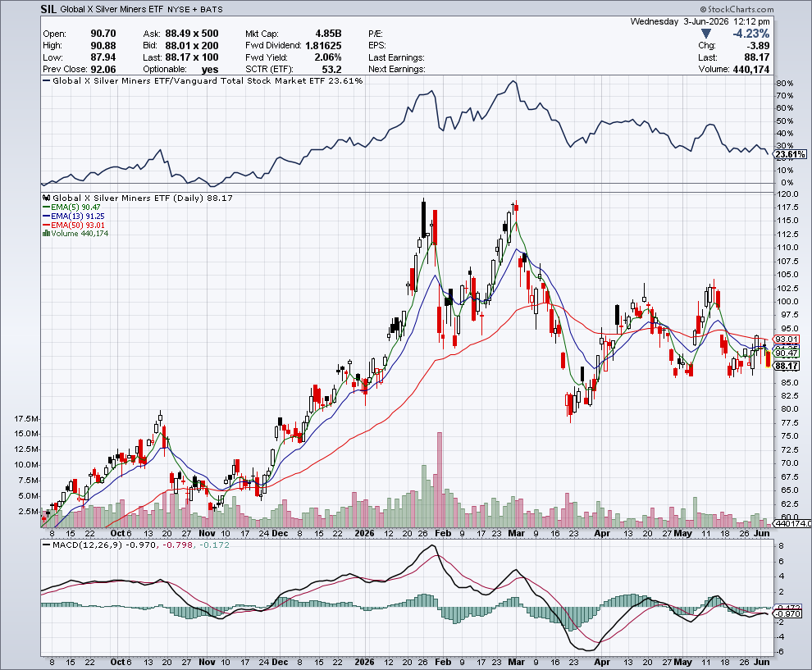Click the Bid quote '88.01 x 200'
The width and height of the screenshot is (812, 670).
click(x=192, y=46)
